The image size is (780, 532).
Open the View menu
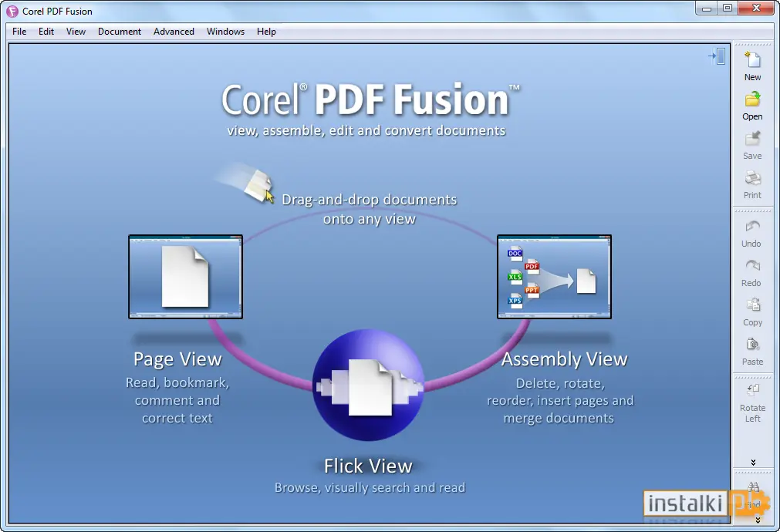[x=76, y=32]
